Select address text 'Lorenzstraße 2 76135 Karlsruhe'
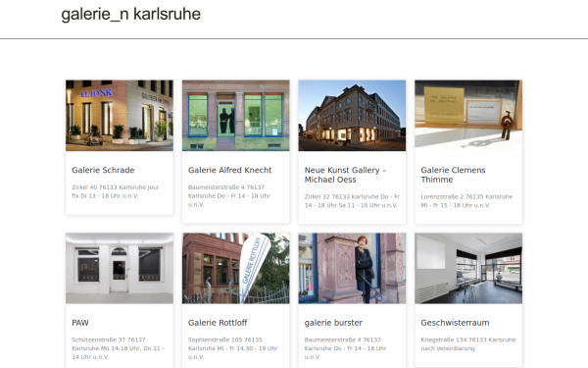The height and width of the screenshot is (368, 588). point(466,197)
